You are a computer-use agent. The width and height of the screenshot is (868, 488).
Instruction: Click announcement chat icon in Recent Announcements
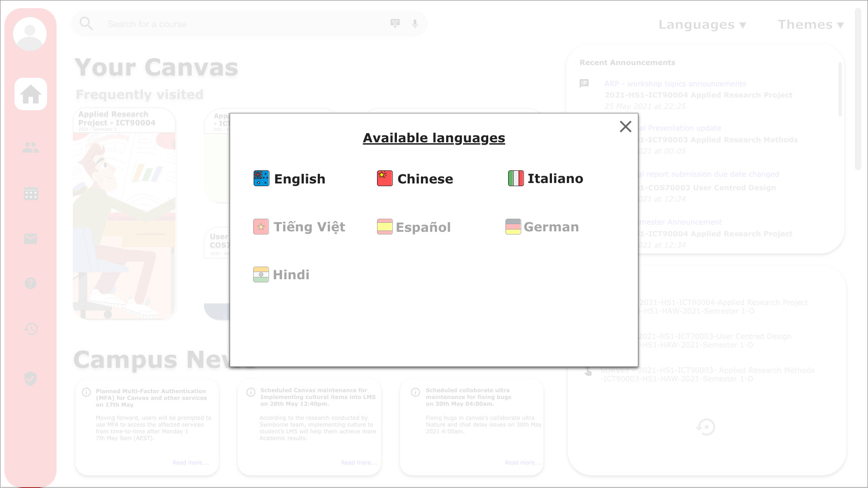[x=584, y=84]
